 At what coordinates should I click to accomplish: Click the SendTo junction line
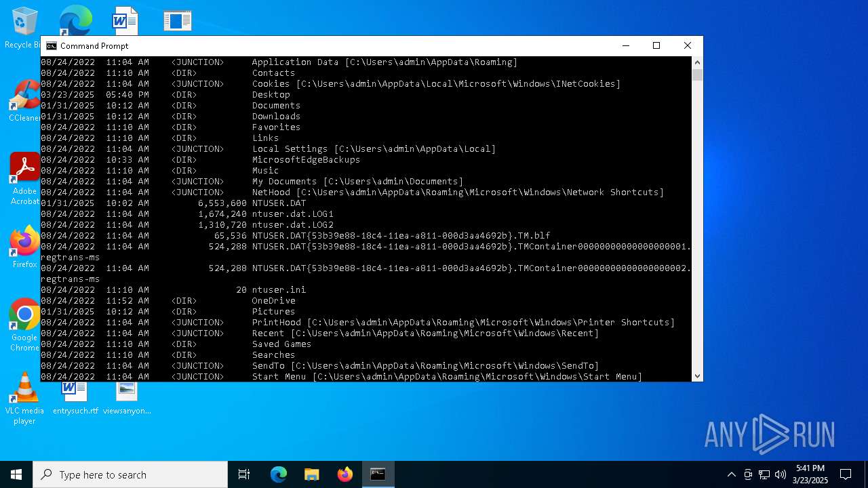coord(320,365)
